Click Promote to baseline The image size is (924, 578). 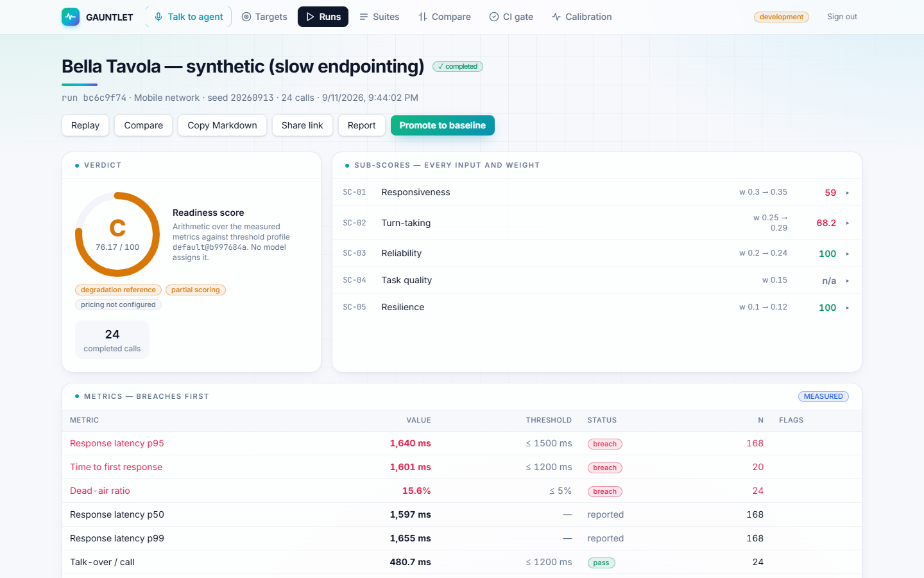(443, 125)
